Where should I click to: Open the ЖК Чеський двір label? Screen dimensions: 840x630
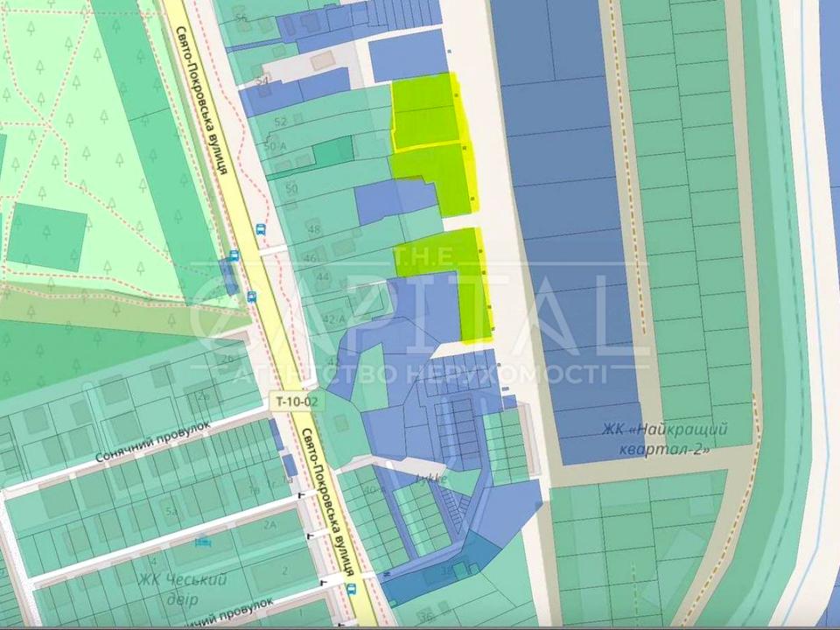(182, 589)
